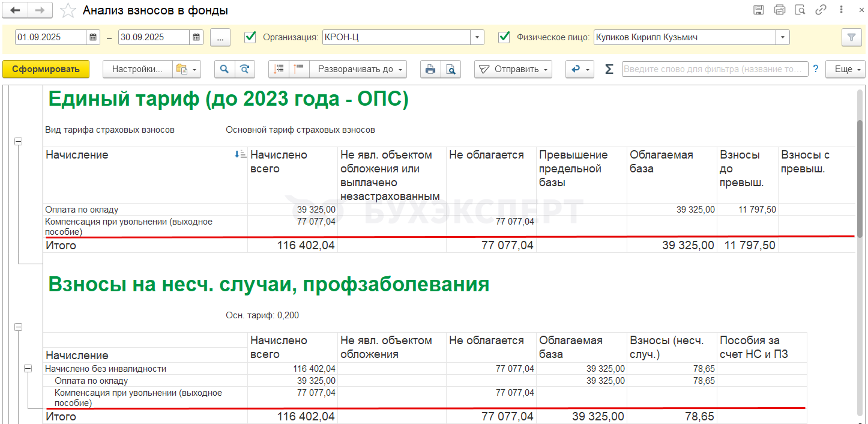Click the sigma sum icon
Image resolution: width=868 pixels, height=424 pixels.
[x=609, y=69]
